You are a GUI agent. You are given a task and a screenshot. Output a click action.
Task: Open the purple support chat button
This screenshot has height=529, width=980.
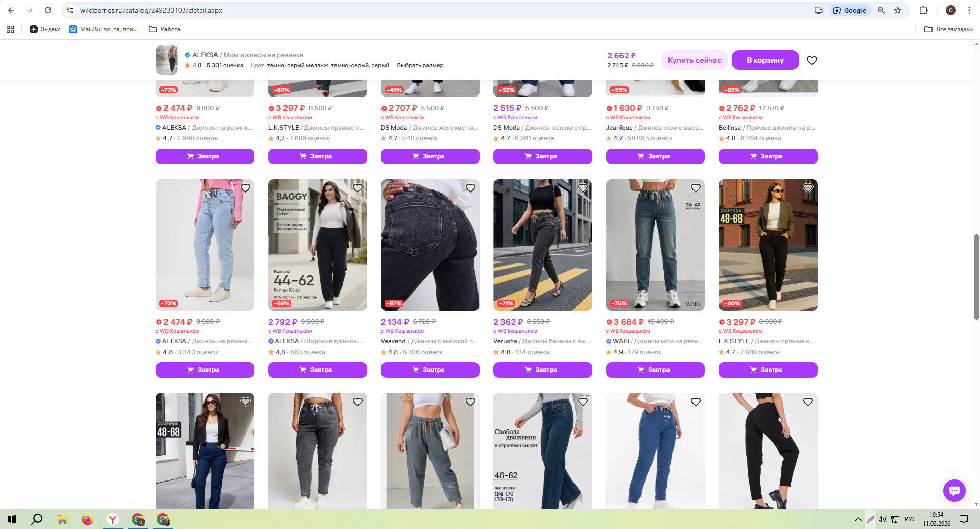pos(954,491)
